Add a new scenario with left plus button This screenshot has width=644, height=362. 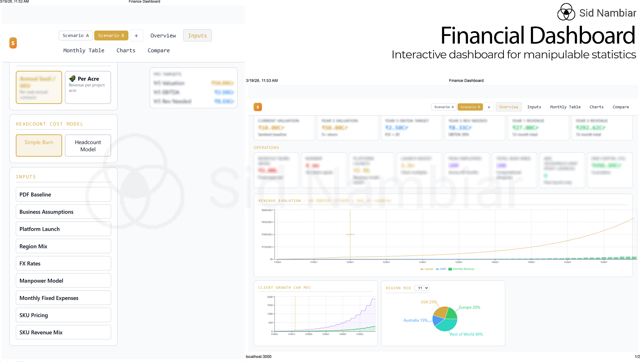(x=136, y=36)
